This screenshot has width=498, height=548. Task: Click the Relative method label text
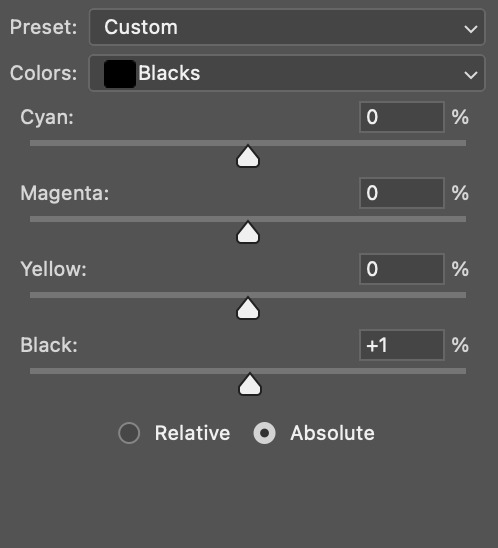193,433
